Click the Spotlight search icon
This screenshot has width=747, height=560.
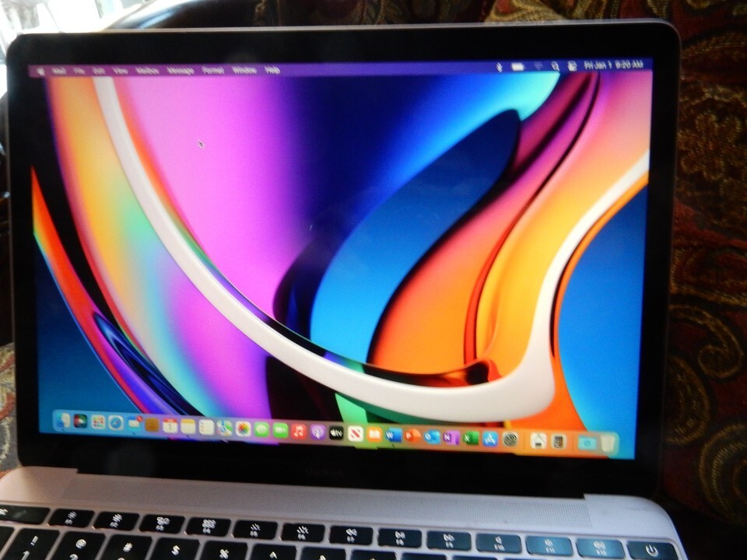(x=555, y=68)
